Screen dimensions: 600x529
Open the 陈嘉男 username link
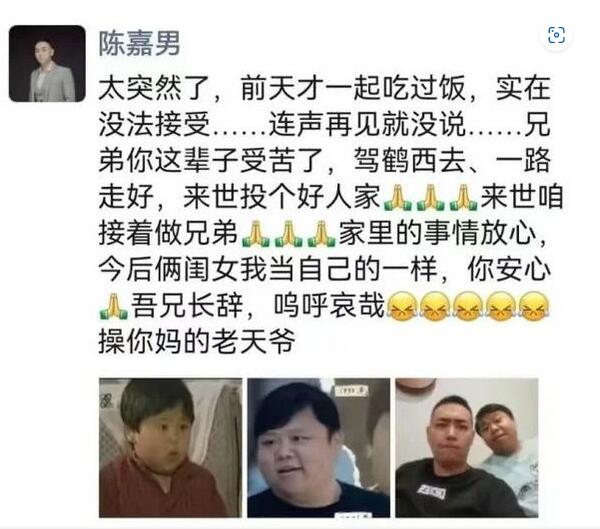coord(139,43)
